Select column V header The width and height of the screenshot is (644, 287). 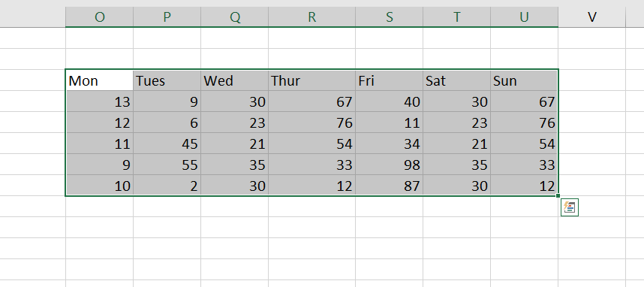(x=592, y=17)
